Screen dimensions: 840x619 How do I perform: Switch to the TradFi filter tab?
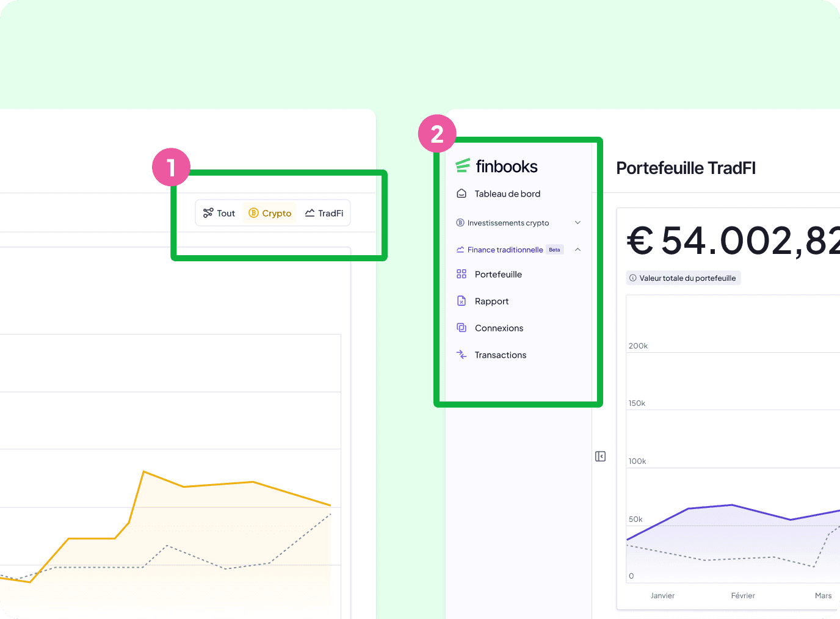coord(324,213)
